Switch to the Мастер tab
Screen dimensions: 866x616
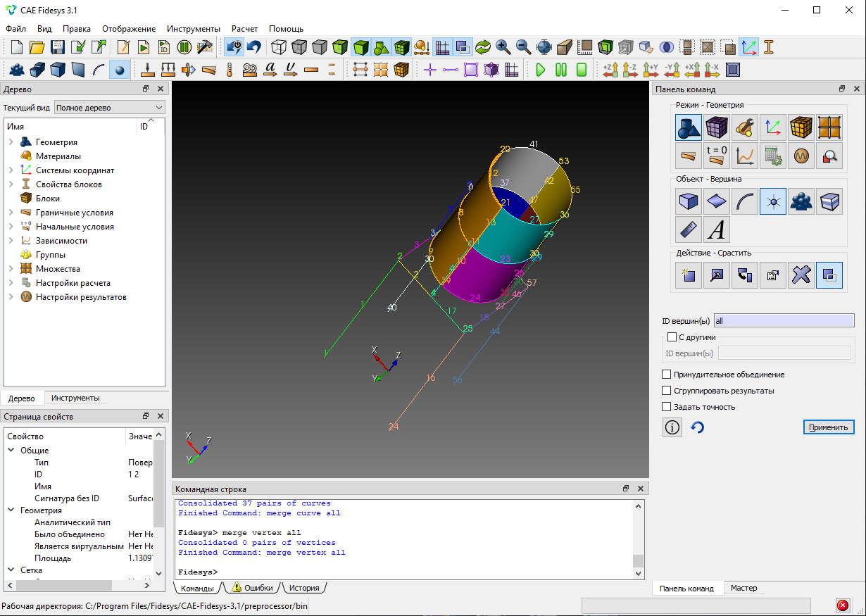(743, 589)
